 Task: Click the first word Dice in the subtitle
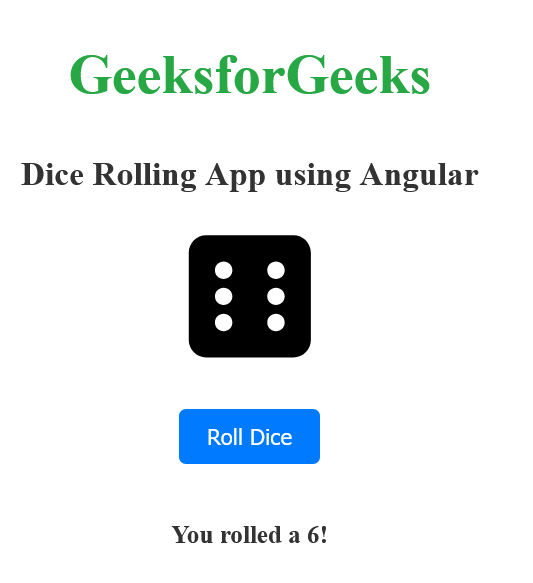pos(52,174)
